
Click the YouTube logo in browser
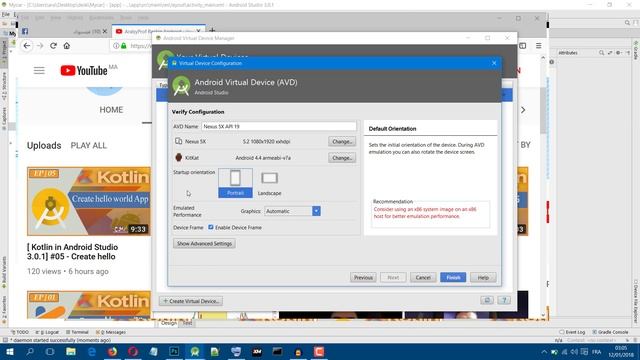(84, 71)
